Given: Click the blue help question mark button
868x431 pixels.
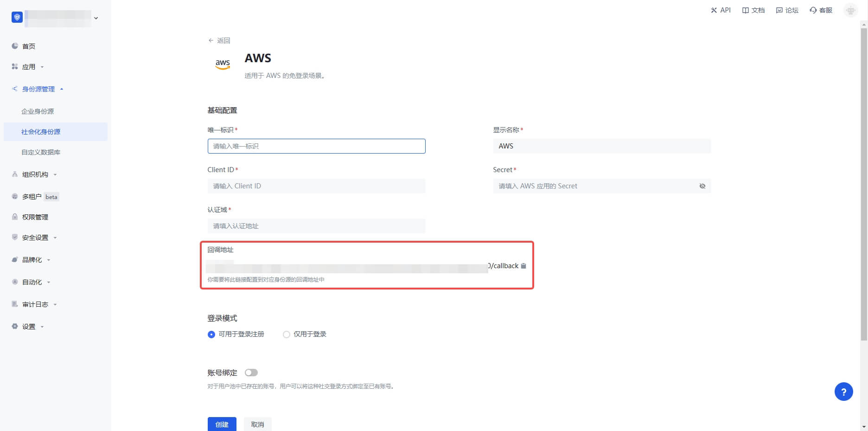Looking at the screenshot, I should [843, 392].
